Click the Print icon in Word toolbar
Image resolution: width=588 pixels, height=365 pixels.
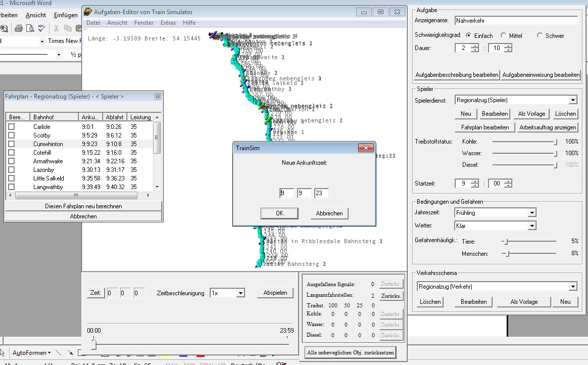(18, 28)
